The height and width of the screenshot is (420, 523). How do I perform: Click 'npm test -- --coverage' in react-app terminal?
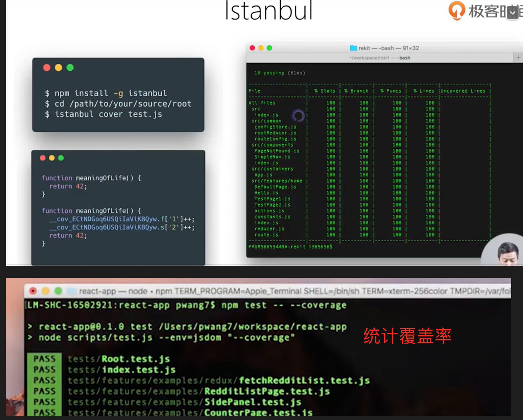pyautogui.click(x=284, y=305)
